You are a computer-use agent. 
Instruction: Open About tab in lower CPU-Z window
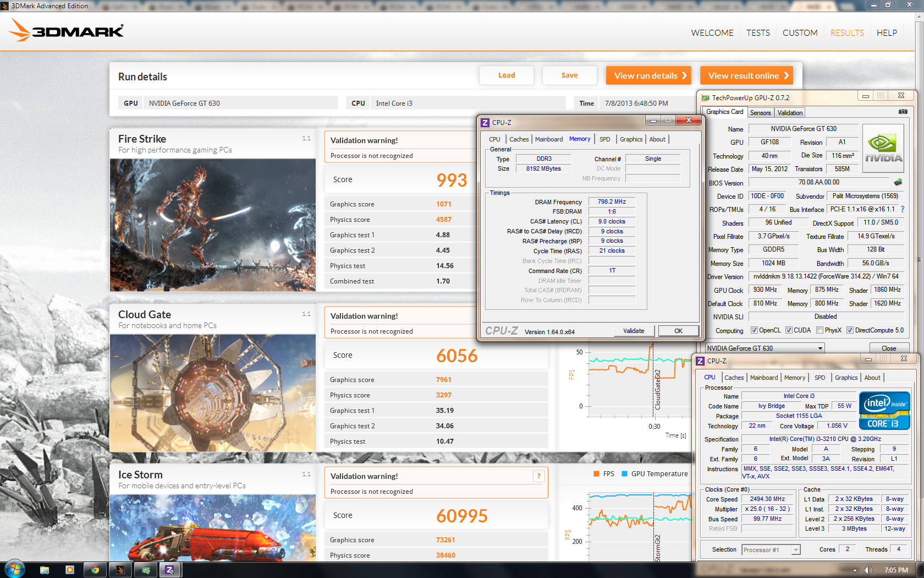click(872, 378)
